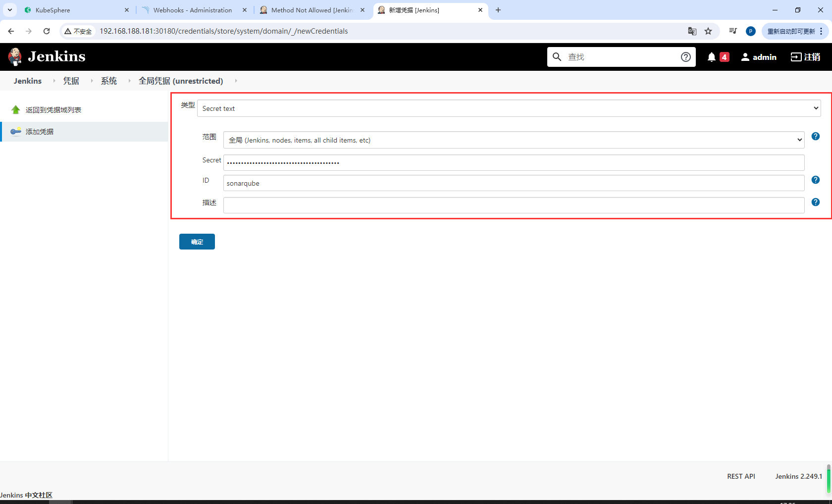Focus the Secret password field
Viewport: 832px width, 504px height.
[514, 162]
